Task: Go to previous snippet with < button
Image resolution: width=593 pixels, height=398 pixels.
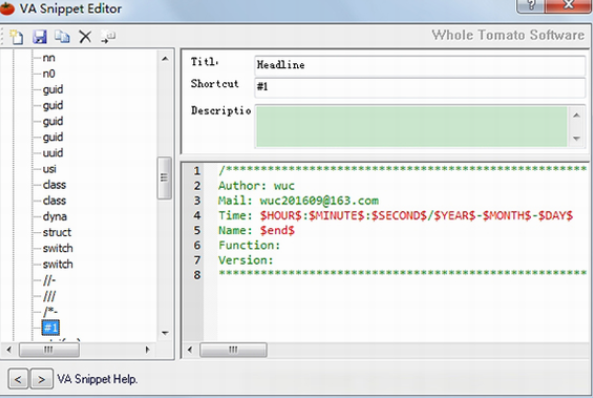Action: tap(18, 379)
